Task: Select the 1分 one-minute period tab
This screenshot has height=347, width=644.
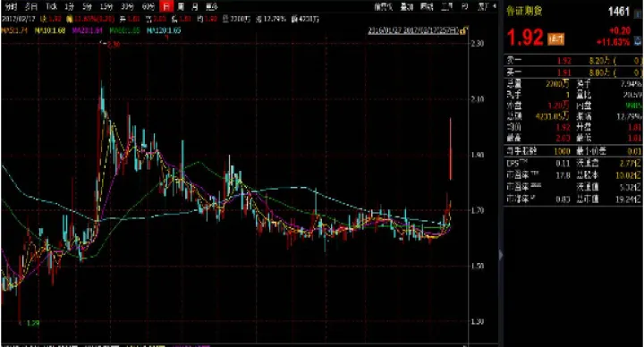Action: click(69, 6)
